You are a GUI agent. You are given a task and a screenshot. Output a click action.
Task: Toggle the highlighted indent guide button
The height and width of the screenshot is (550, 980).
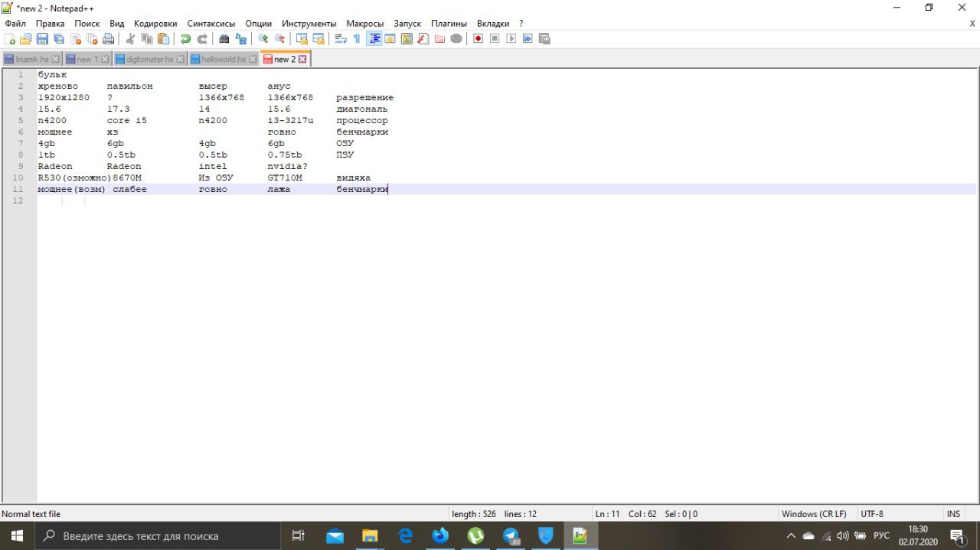coord(374,39)
